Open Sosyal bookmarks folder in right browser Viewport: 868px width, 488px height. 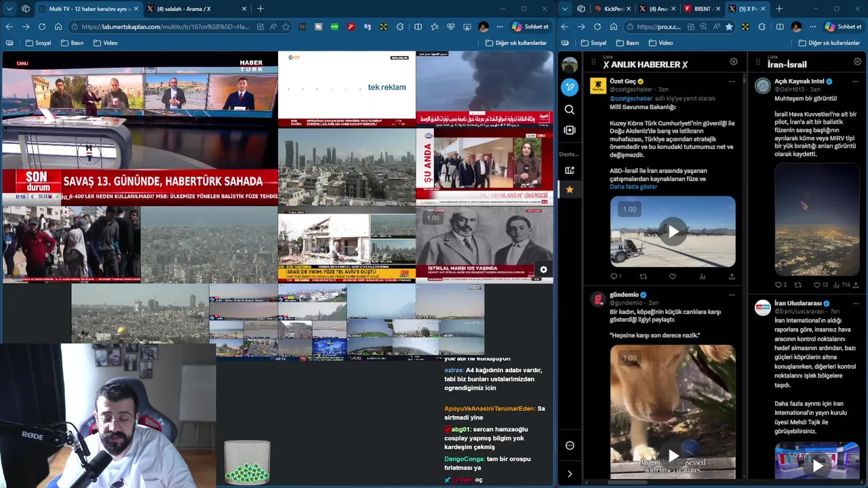point(593,43)
